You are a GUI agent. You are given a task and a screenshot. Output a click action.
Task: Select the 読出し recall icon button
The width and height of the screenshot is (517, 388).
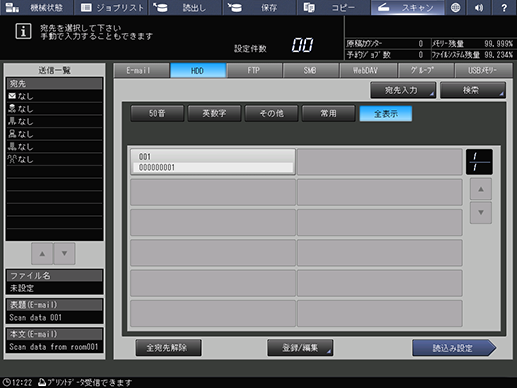(186, 7)
